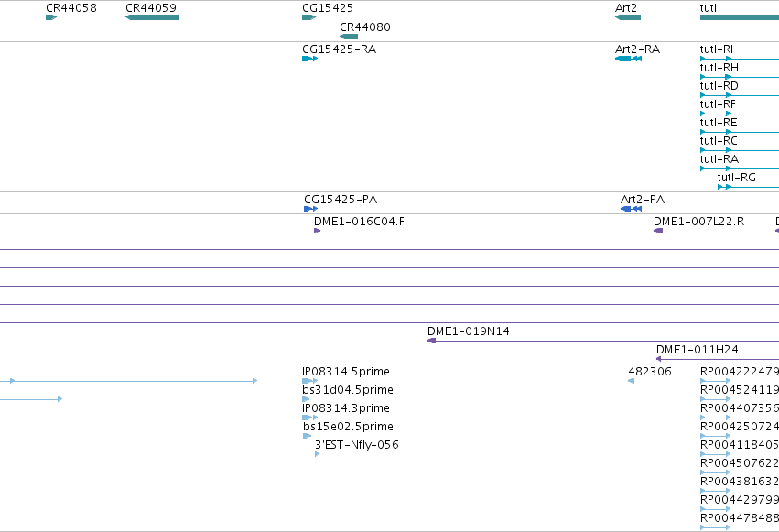
Task: Select the DME1-007L22.R clone end
Action: point(658,231)
